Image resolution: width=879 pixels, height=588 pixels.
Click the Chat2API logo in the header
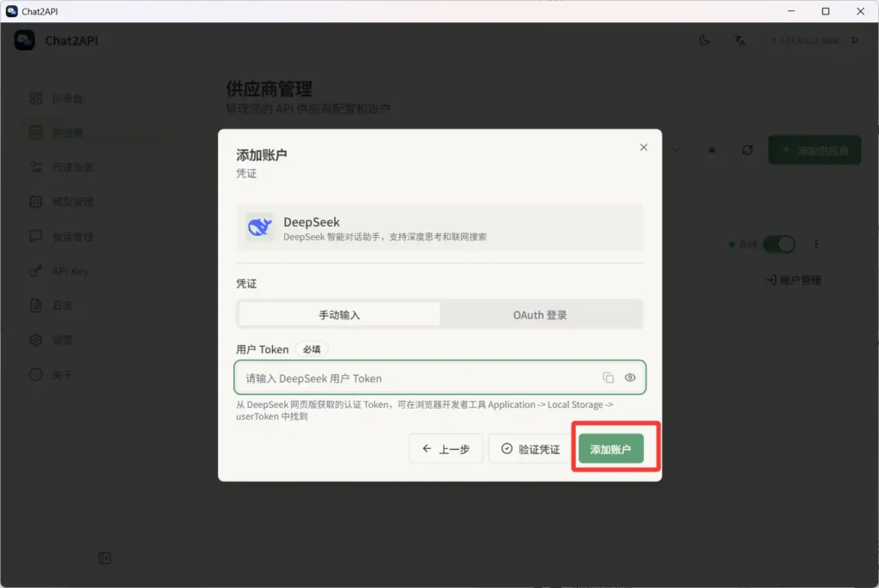pyautogui.click(x=25, y=40)
